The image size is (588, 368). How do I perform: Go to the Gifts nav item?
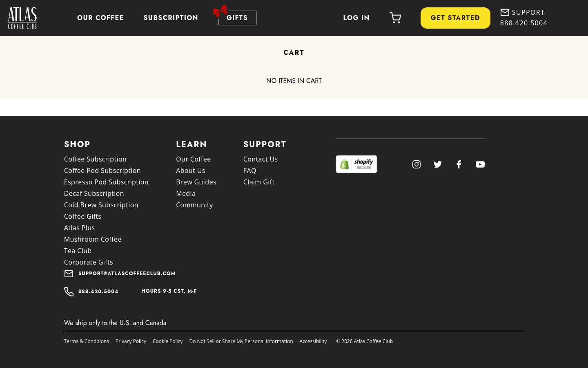coord(237,18)
